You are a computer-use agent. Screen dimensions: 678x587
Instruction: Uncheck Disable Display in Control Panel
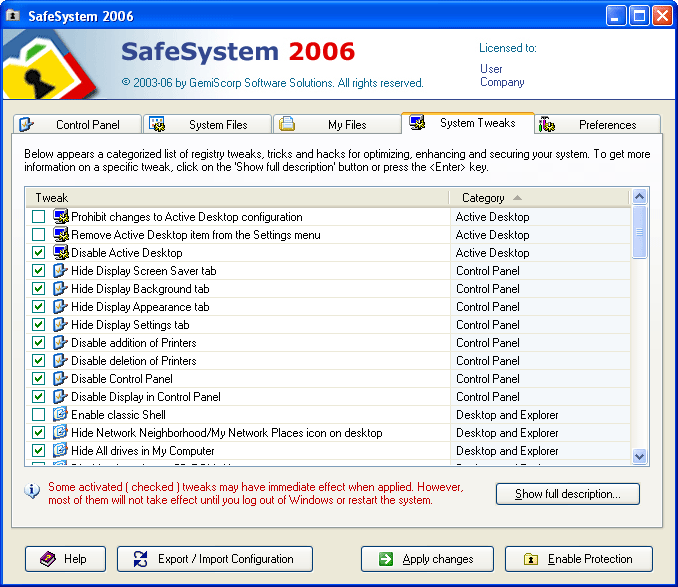[x=38, y=396]
